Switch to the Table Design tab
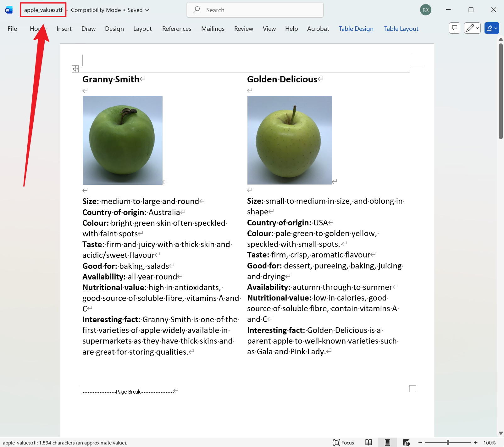The height and width of the screenshot is (447, 504). 356,29
